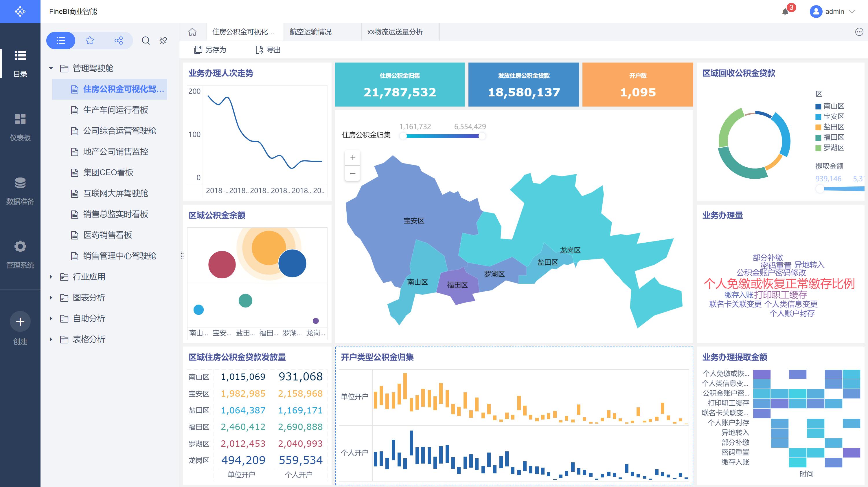868x487 pixels.
Task: Expand the 行业应用 folder
Action: click(51, 277)
